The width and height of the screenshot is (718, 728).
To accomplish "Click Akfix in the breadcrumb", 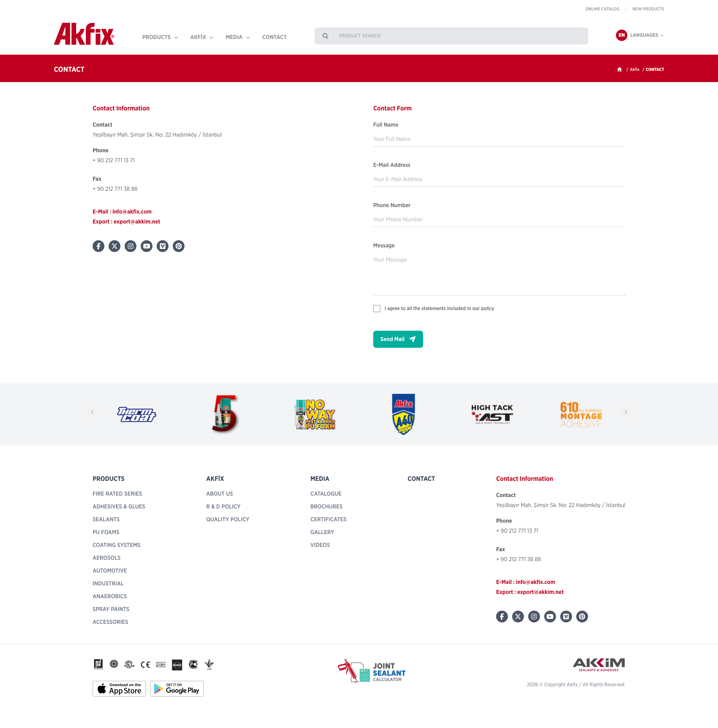I will [x=634, y=69].
